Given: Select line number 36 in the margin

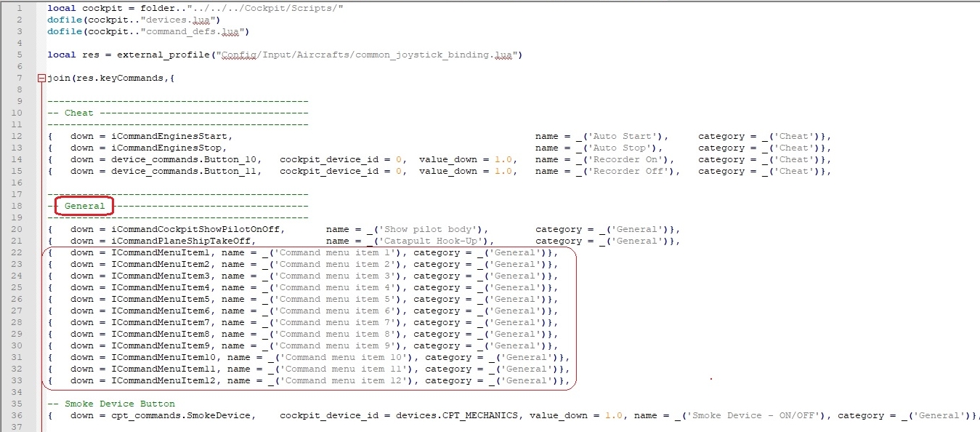Looking at the screenshot, I should (x=17, y=415).
